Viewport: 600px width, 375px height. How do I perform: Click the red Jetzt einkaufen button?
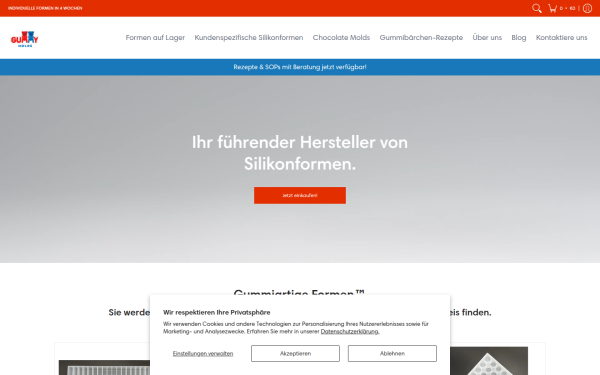[x=300, y=195]
